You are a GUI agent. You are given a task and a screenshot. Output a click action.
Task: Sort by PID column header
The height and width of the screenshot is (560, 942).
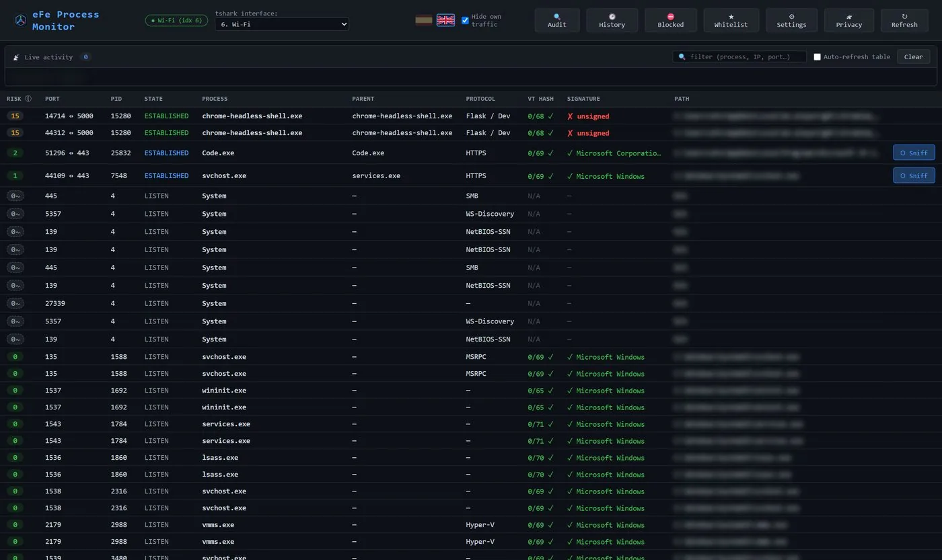[116, 99]
